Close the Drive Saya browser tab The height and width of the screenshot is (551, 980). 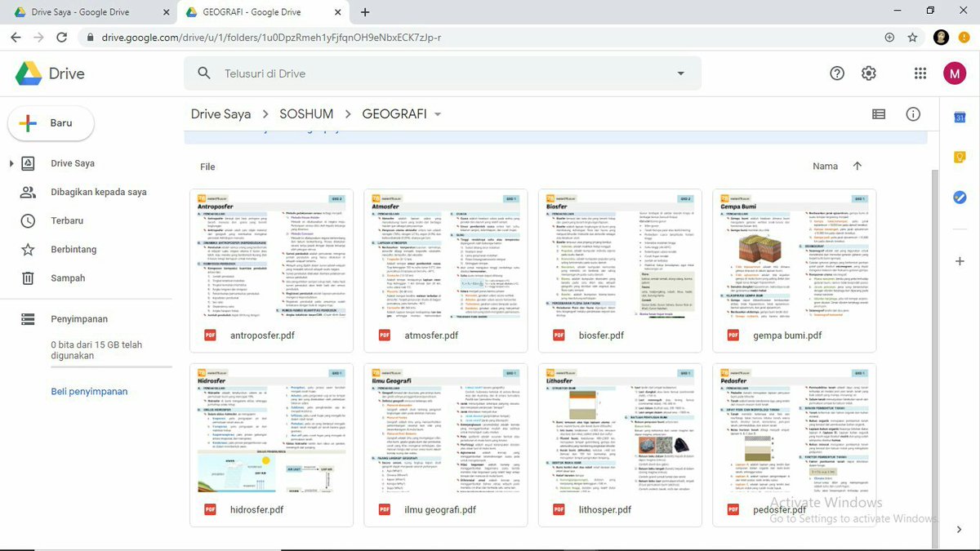(167, 12)
